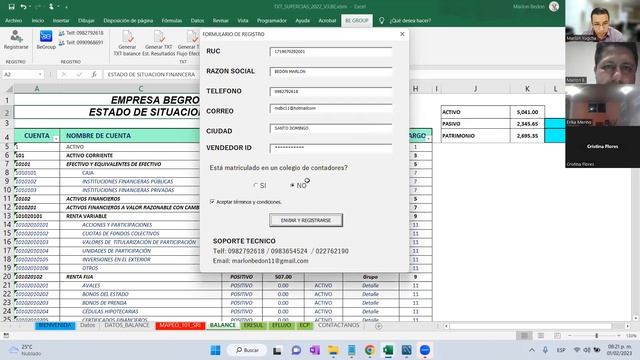Click the formula bar cancel X icon
This screenshot has width=640, height=360.
tap(64, 74)
